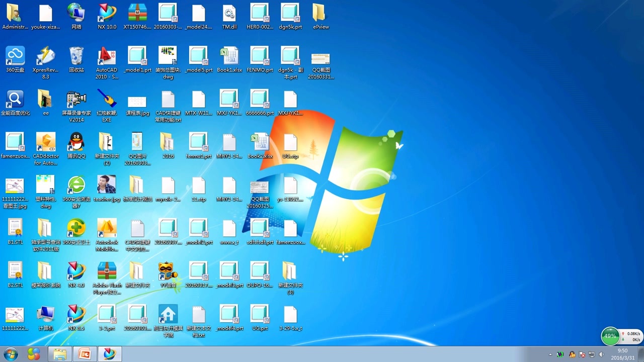Launch the NX 8.5 shortcut
The width and height of the screenshot is (644, 362).
point(76,318)
